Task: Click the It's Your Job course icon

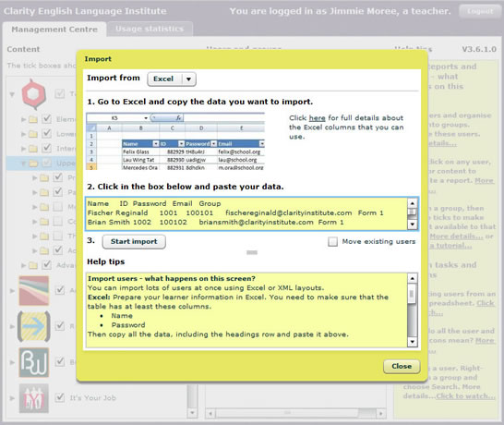Action: [34, 398]
